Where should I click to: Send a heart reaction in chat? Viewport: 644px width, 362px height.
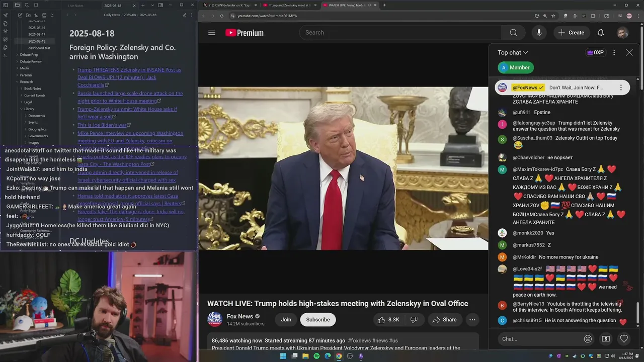[624, 339]
